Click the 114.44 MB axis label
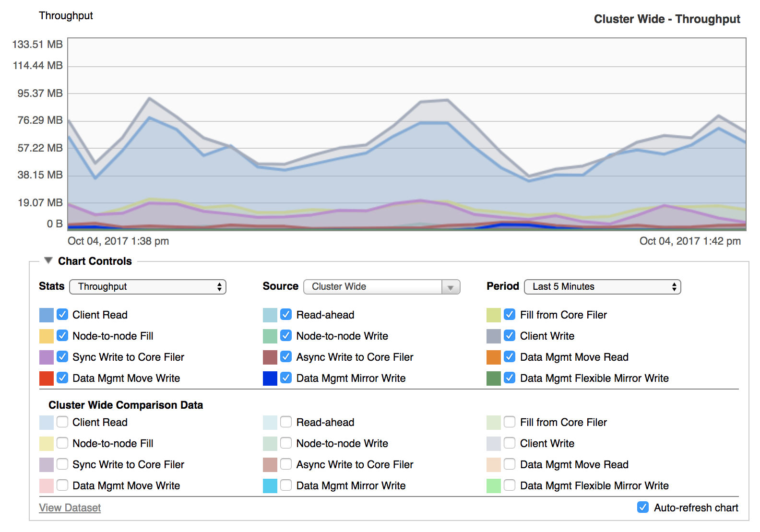The image size is (760, 532). (38, 65)
